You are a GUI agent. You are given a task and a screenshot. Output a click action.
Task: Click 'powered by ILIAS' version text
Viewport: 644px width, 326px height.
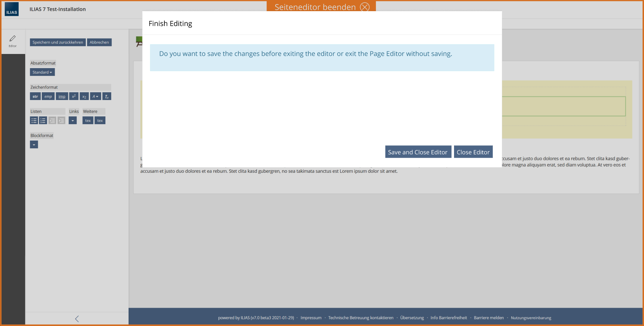point(256,318)
